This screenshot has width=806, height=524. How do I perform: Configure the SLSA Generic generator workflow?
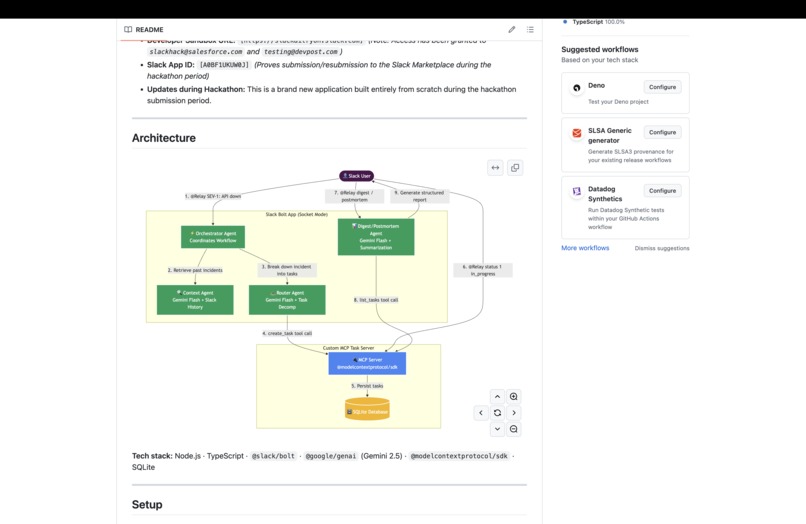pos(662,132)
